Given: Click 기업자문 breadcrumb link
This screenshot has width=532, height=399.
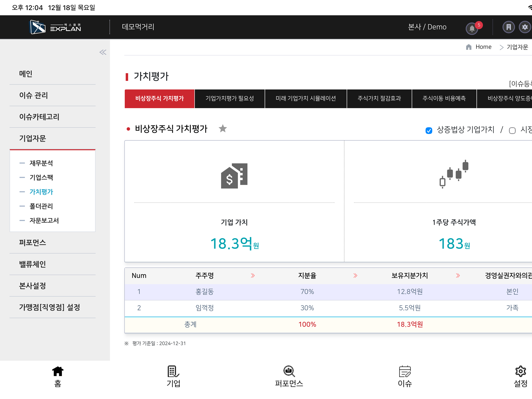Looking at the screenshot, I should tap(517, 47).
